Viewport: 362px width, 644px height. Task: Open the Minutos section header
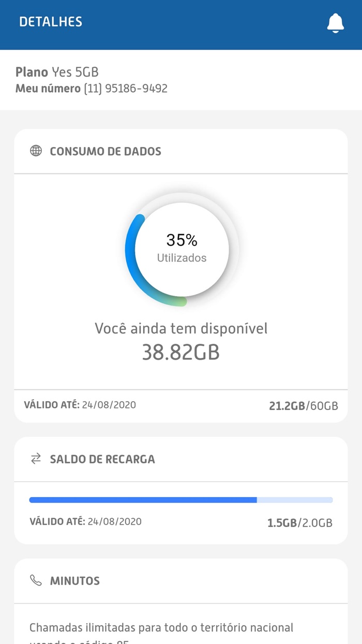[74, 581]
